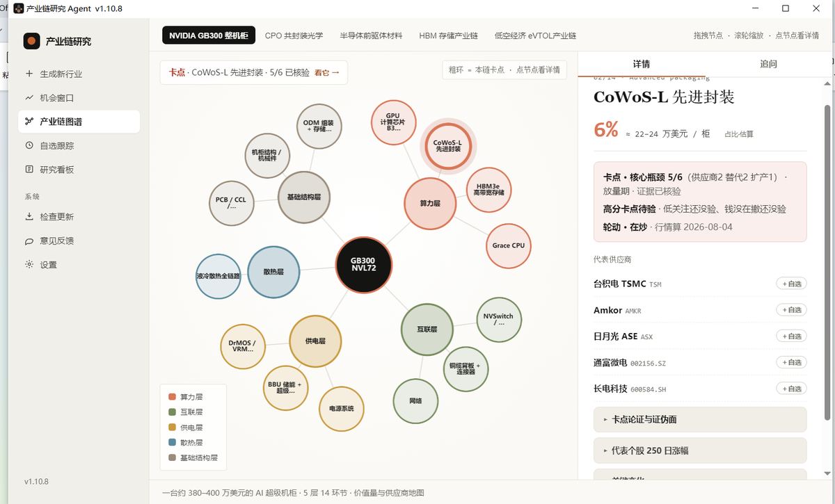Screen dimensions: 835x504
Task: Select the 液冷散热全链路 node
Action: pos(218,276)
